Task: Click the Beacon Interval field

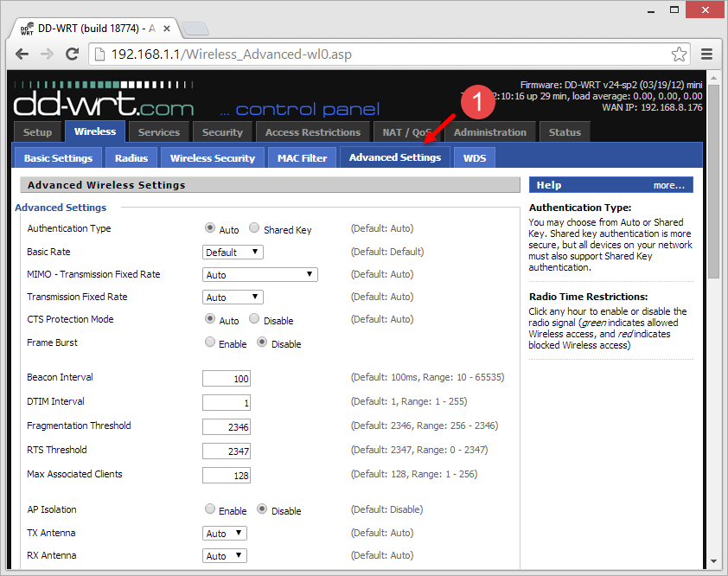Action: [x=227, y=378]
